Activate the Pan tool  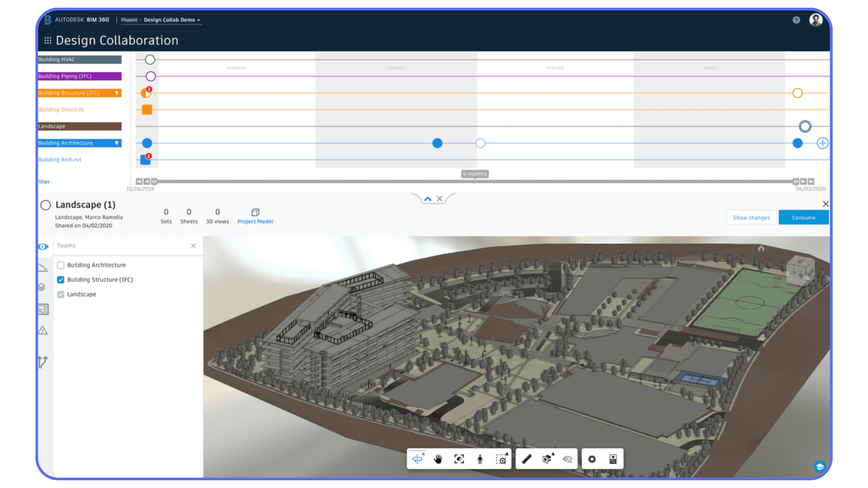click(x=438, y=459)
